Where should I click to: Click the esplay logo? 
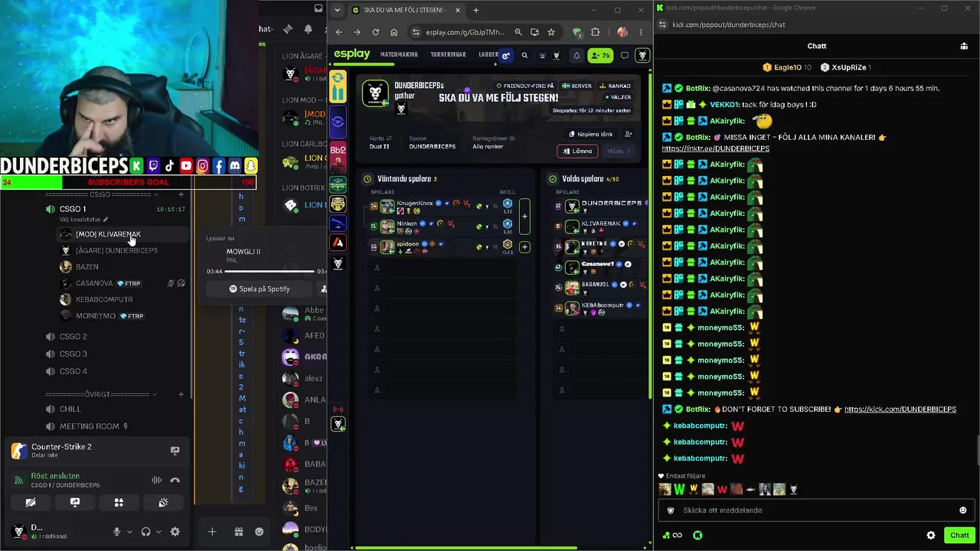[x=351, y=54]
